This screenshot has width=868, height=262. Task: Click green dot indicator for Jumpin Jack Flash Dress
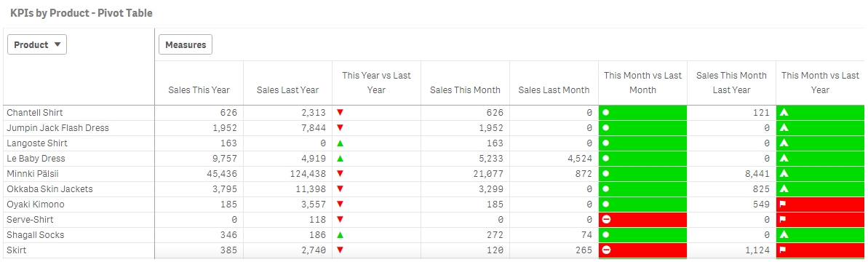point(606,128)
